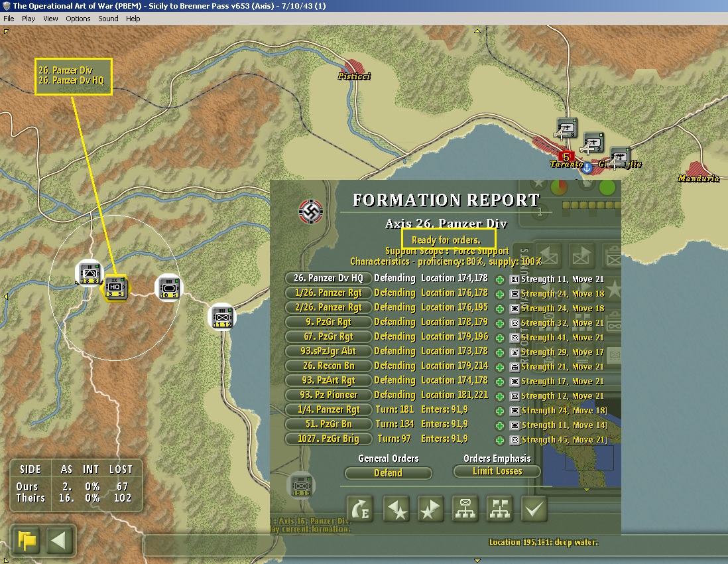
Task: Click the star with right arrow button
Action: pos(430,509)
